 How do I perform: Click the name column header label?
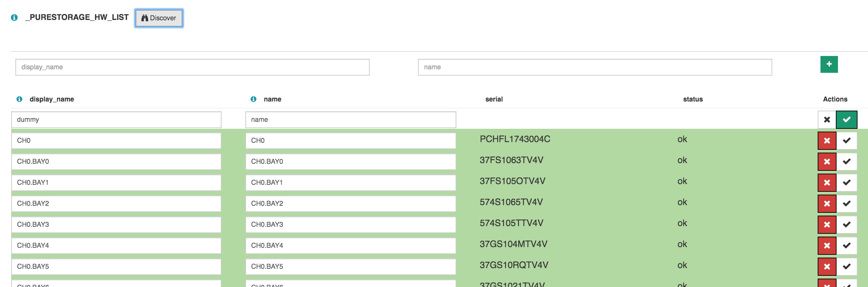point(273,99)
